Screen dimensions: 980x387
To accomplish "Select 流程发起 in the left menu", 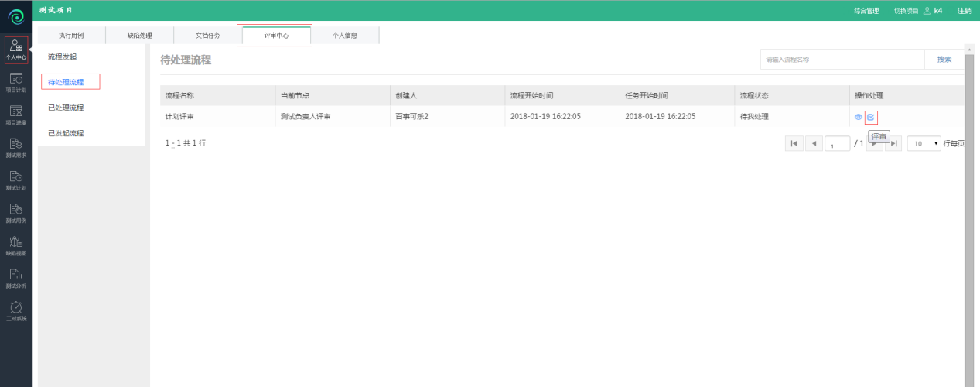I will [62, 57].
